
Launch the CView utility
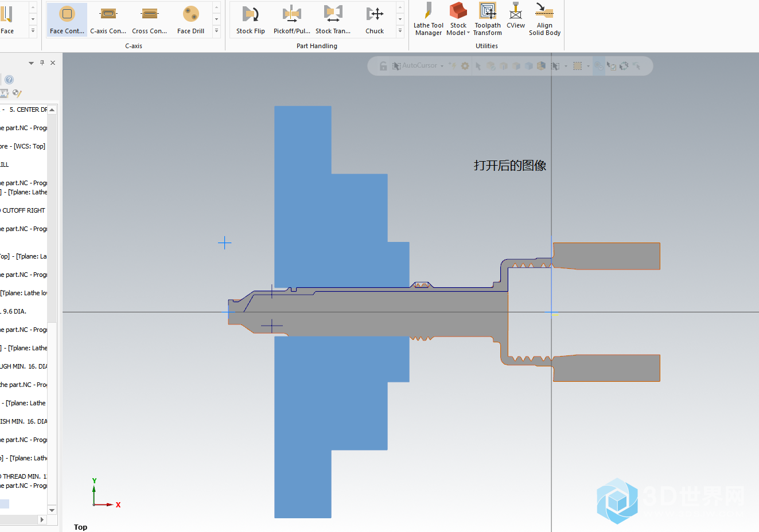coord(516,16)
